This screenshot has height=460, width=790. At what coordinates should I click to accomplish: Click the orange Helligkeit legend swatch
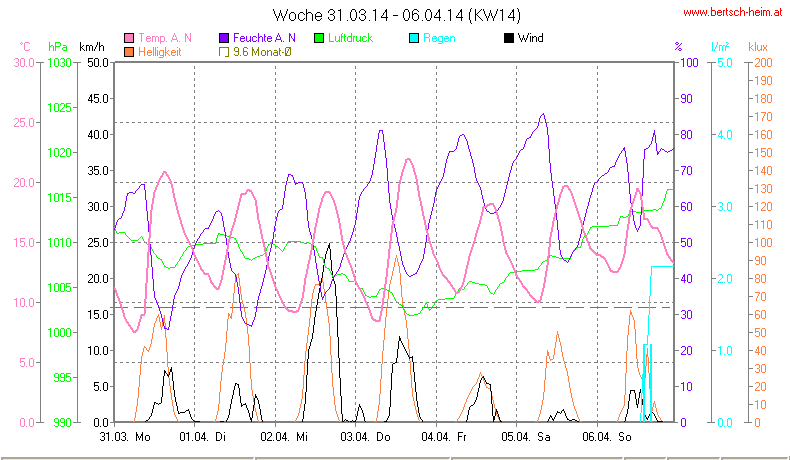pyautogui.click(x=129, y=52)
